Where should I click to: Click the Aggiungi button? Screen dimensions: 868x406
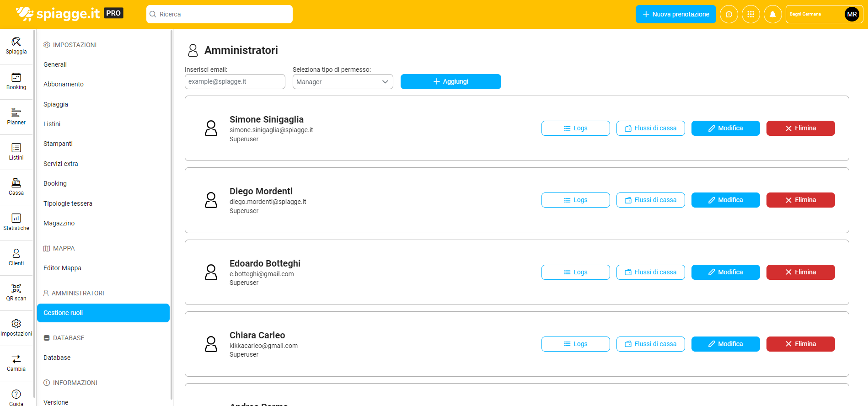(x=450, y=81)
